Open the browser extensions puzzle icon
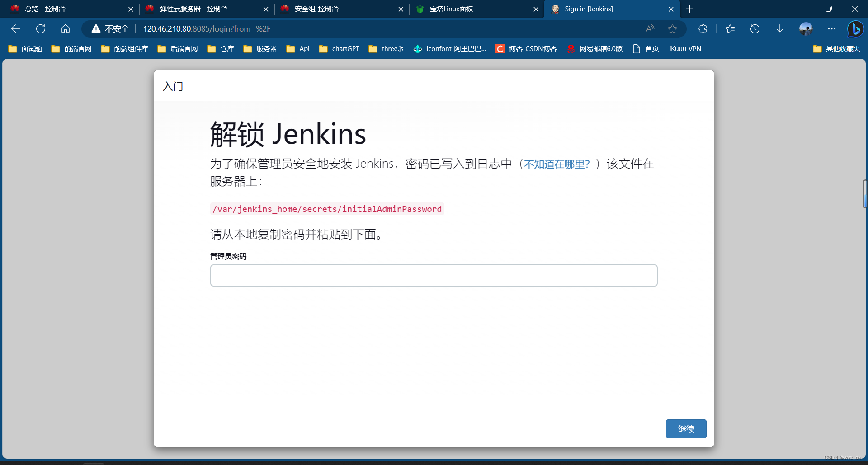 (x=703, y=29)
